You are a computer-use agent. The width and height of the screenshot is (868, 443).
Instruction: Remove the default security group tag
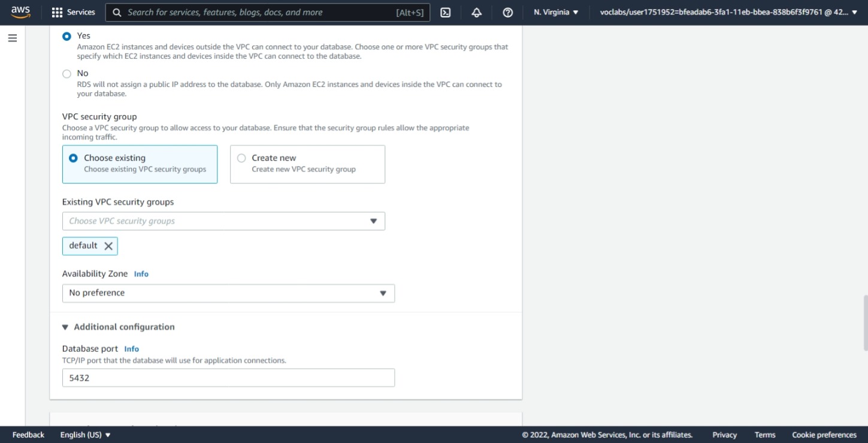tap(108, 246)
